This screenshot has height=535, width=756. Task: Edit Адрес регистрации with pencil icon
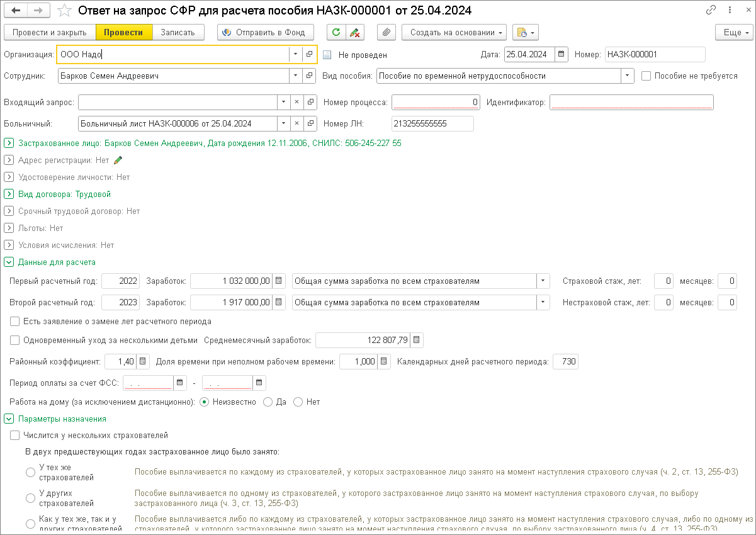pos(118,160)
